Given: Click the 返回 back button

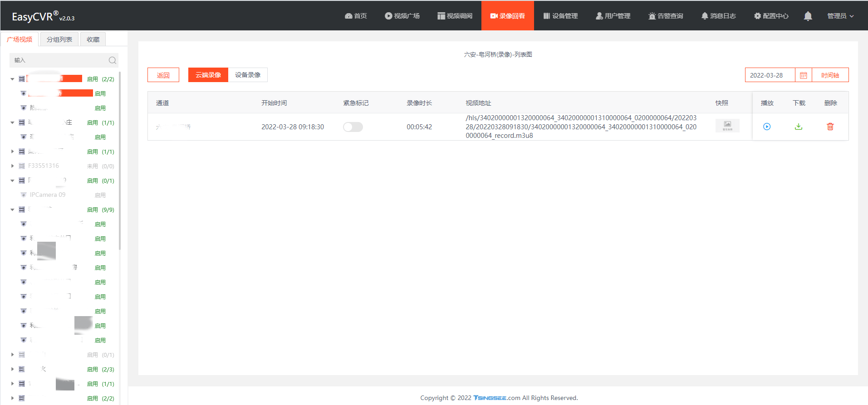Looking at the screenshot, I should 163,75.
